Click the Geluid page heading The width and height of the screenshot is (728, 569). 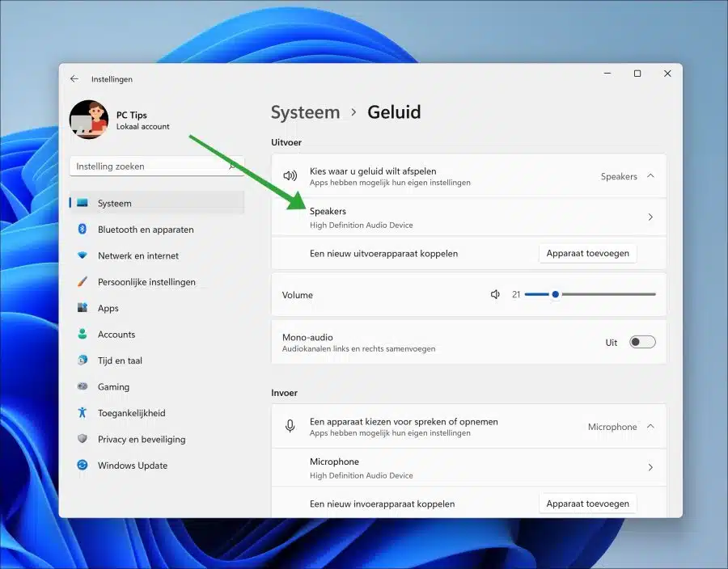pyautogui.click(x=394, y=112)
